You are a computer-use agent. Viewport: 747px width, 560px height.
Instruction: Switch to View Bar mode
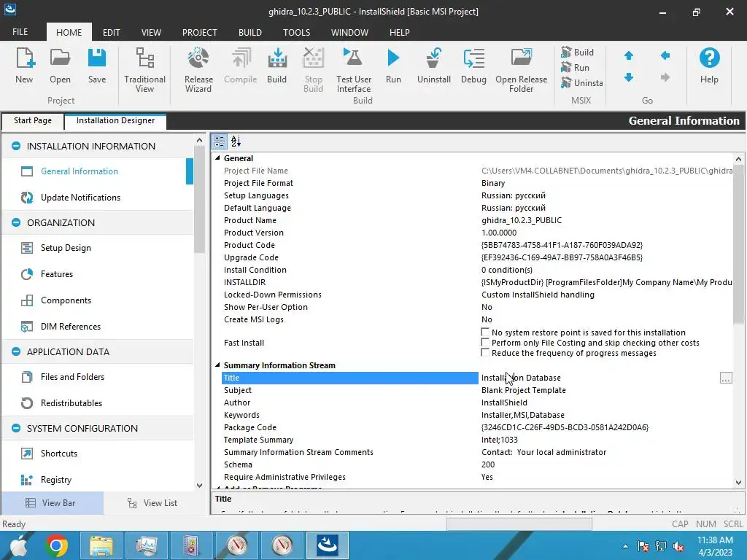(x=52, y=503)
